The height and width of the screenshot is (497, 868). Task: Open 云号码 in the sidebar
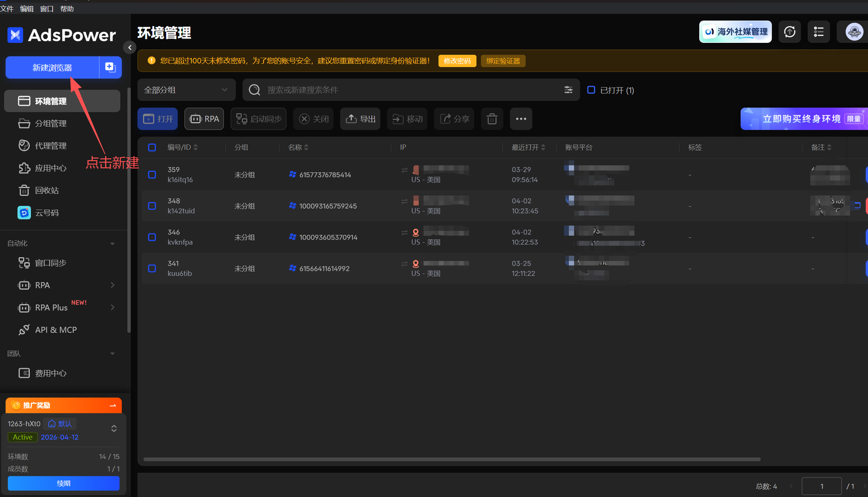(x=62, y=213)
